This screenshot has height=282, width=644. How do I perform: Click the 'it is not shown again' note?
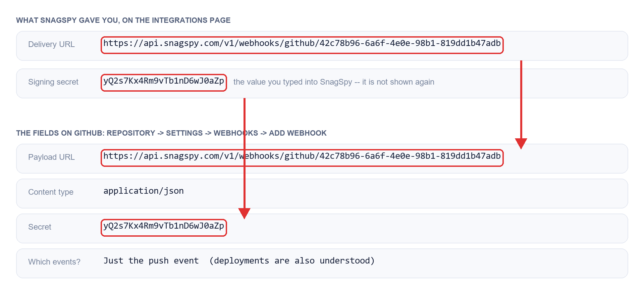click(x=398, y=82)
